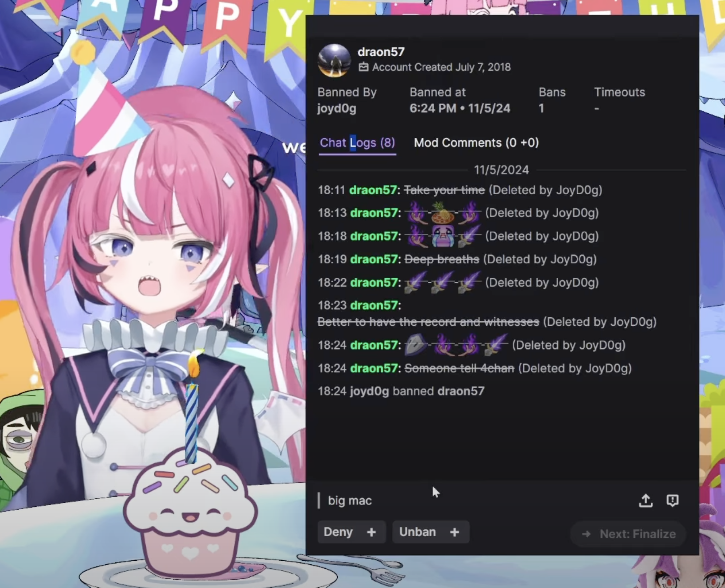
Task: Click the arrow icon on Next: Finalize
Action: coord(586,534)
